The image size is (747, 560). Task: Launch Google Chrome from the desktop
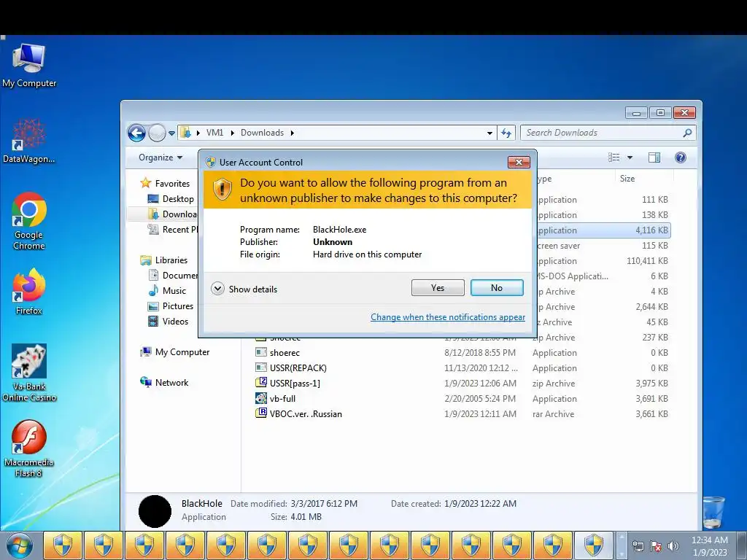pyautogui.click(x=28, y=220)
